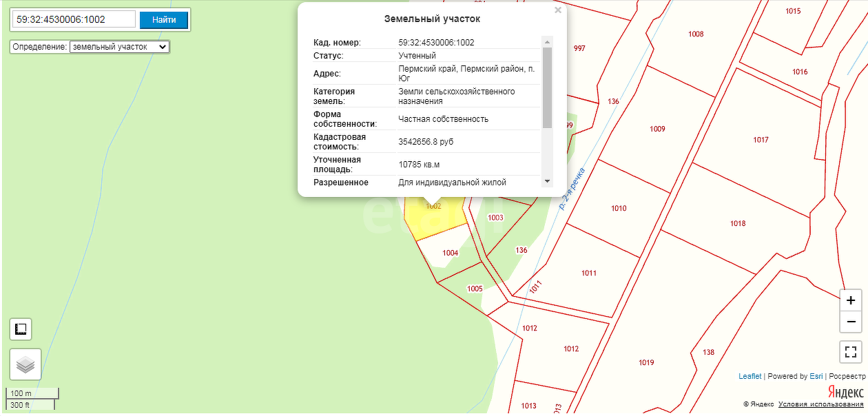868x416 pixels.
Task: Open the Leaflet link
Action: [750, 376]
